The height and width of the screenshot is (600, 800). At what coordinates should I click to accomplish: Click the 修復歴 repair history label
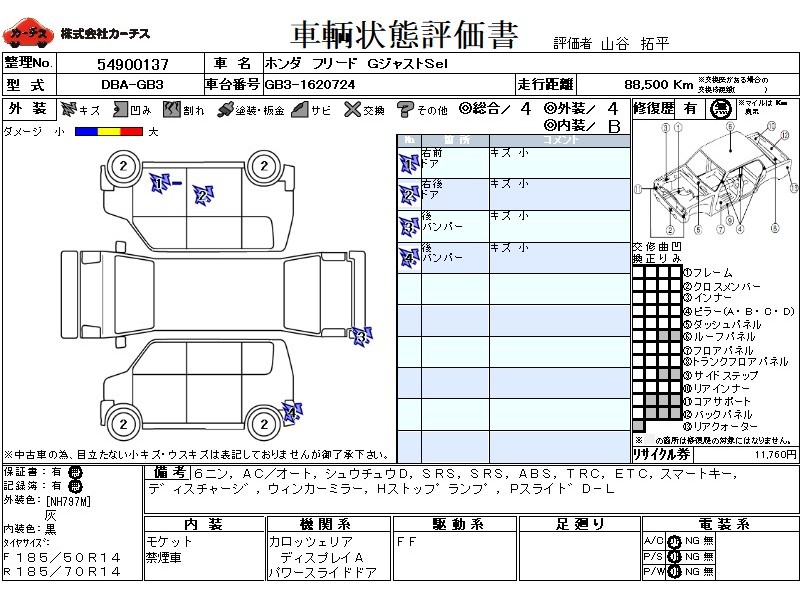[x=655, y=108]
